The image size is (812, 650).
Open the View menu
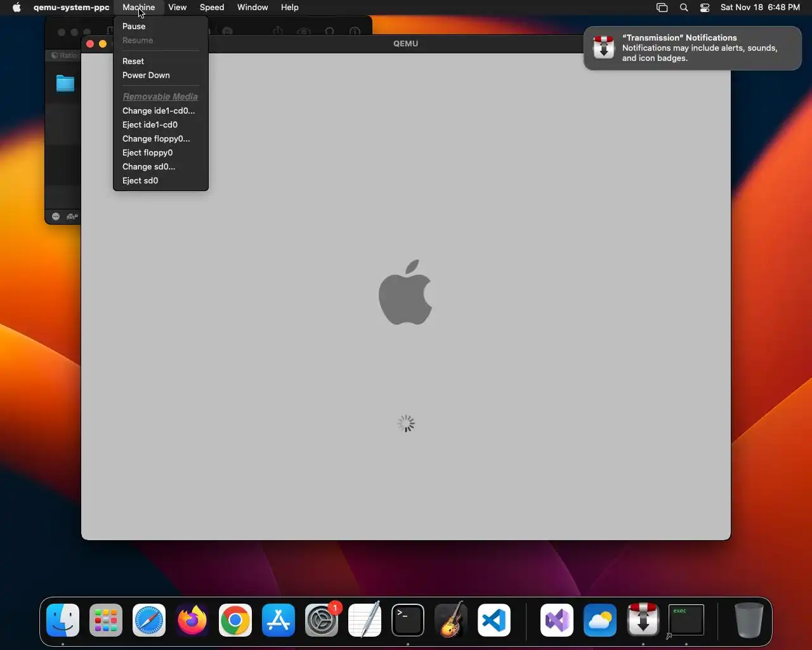coord(177,8)
